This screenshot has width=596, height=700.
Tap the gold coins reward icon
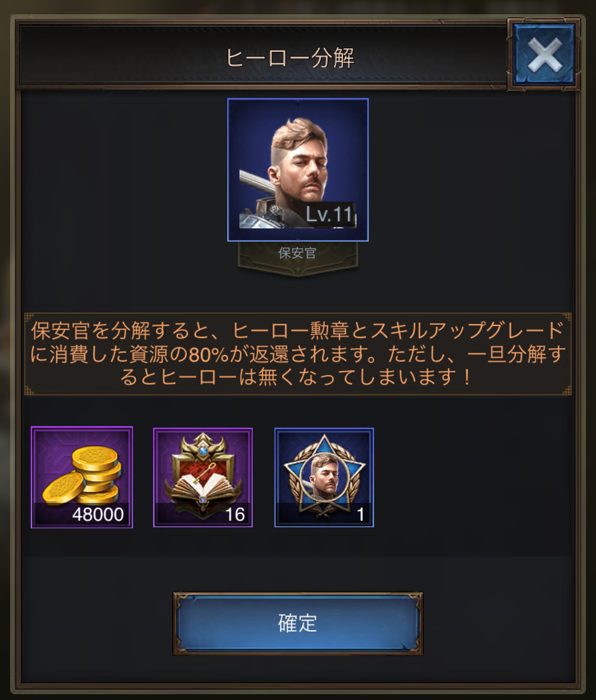pos(82,477)
